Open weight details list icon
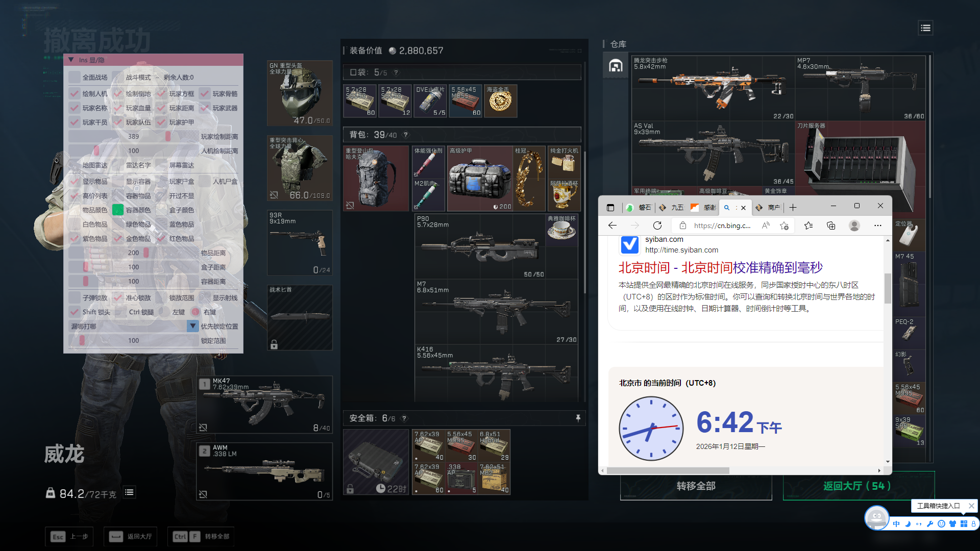Viewport: 980px width, 551px height. [129, 492]
